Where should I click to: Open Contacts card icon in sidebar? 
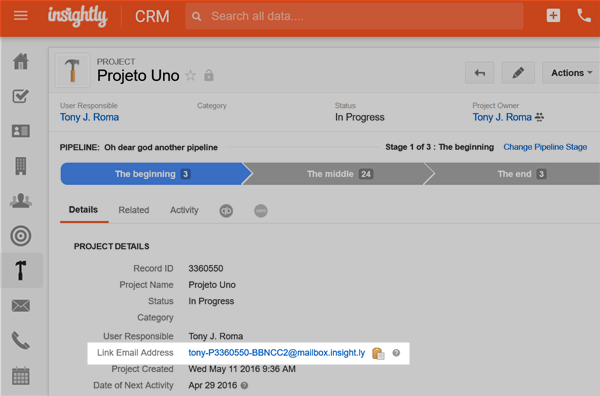click(21, 131)
